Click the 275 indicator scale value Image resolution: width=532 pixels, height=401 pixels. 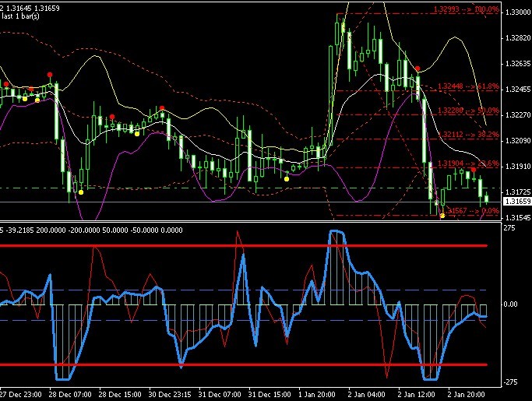[509, 228]
